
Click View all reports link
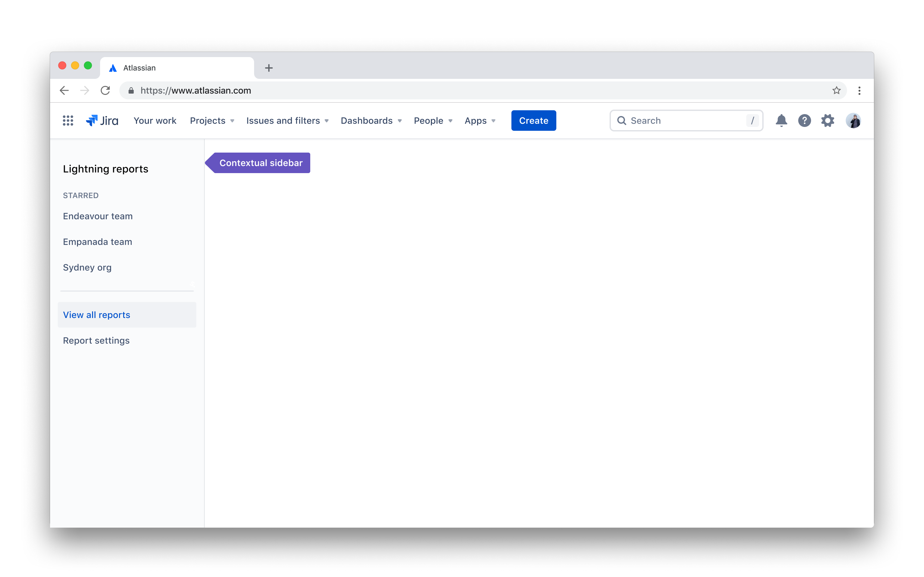point(97,314)
